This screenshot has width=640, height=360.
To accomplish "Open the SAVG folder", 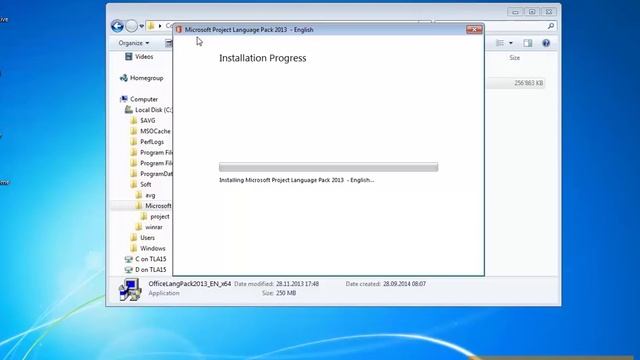I will click(x=147, y=120).
